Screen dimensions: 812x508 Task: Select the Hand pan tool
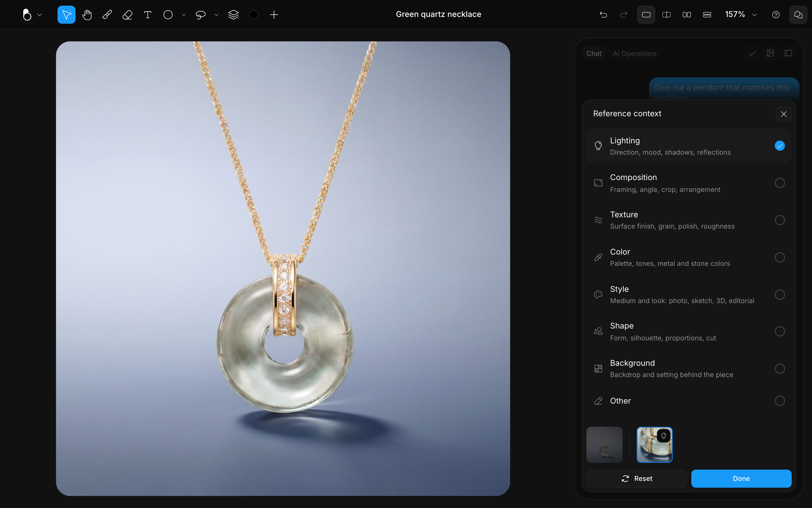point(87,15)
